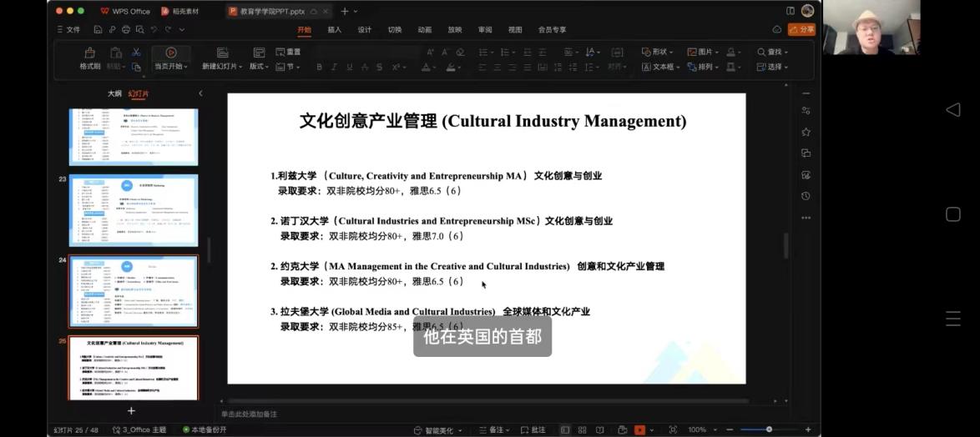Open the Member Exclusive (会员专享) tab
Image resolution: width=980 pixels, height=437 pixels.
pyautogui.click(x=553, y=29)
